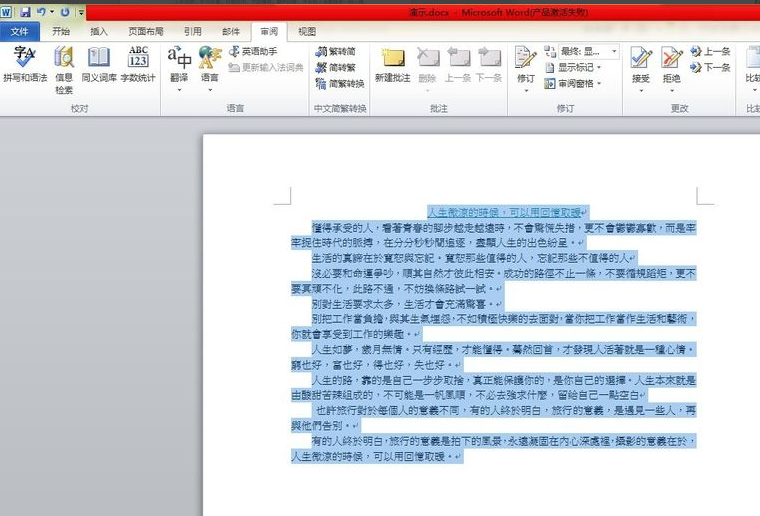Expand the 审阅窗格 dropdown arrow

pyautogui.click(x=600, y=84)
